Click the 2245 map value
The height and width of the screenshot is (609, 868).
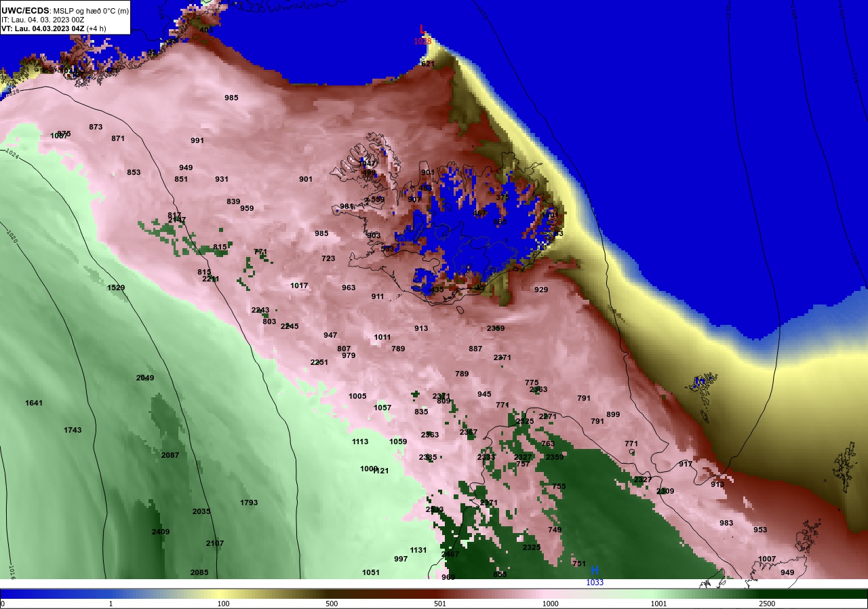[290, 326]
